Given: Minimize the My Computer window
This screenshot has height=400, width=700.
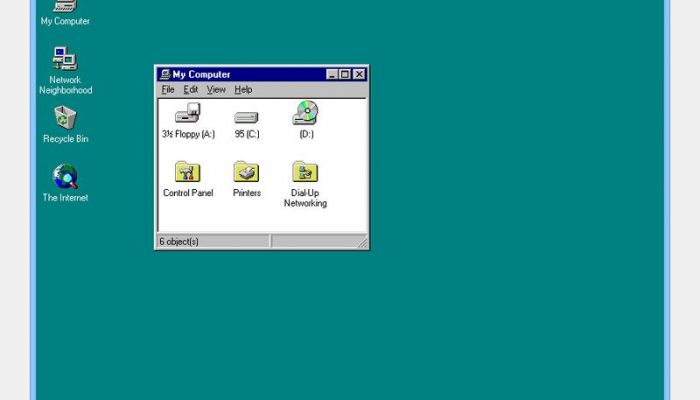Looking at the screenshot, I should (332, 74).
